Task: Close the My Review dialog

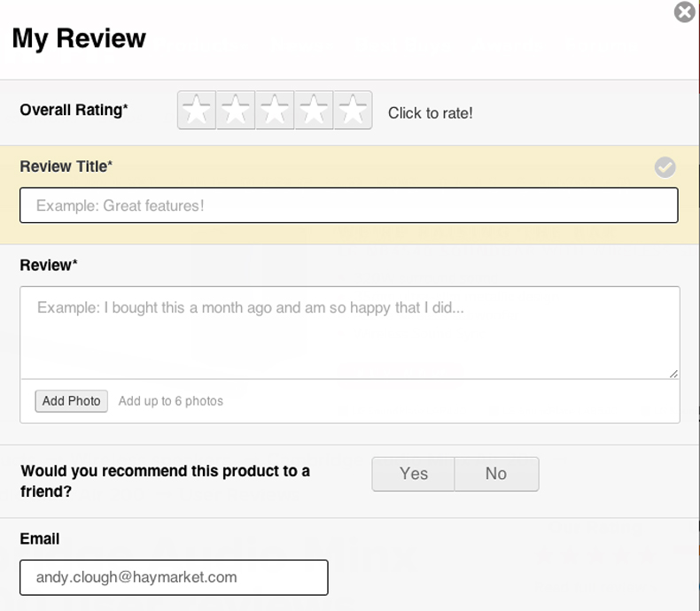Action: [x=684, y=12]
